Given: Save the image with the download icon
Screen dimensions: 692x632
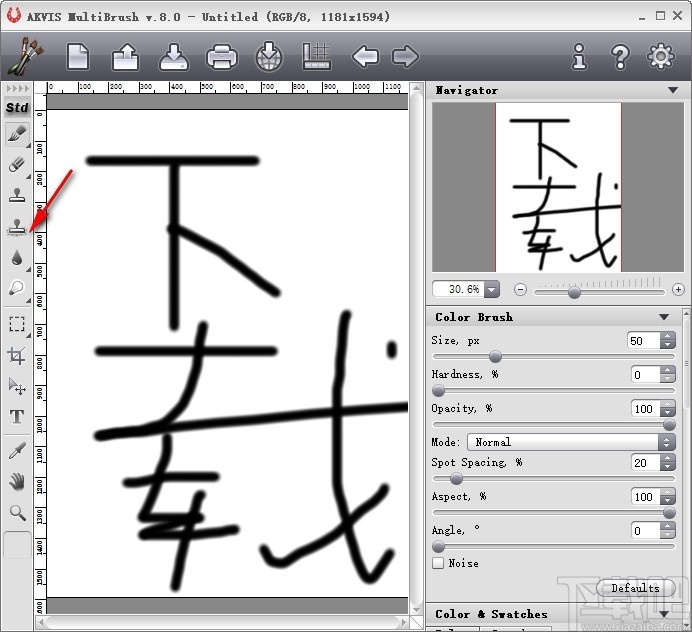Looking at the screenshot, I should (x=174, y=57).
